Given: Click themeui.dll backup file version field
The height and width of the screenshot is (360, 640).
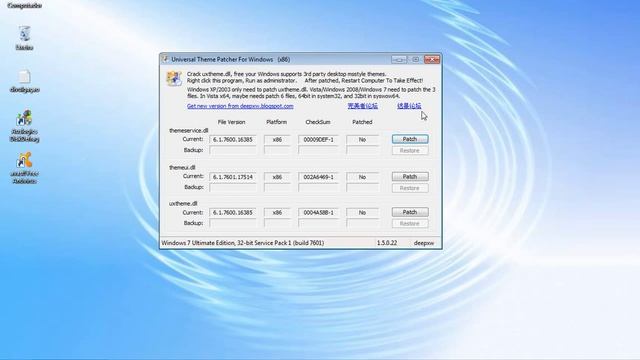Looking at the screenshot, I should click(233, 188).
